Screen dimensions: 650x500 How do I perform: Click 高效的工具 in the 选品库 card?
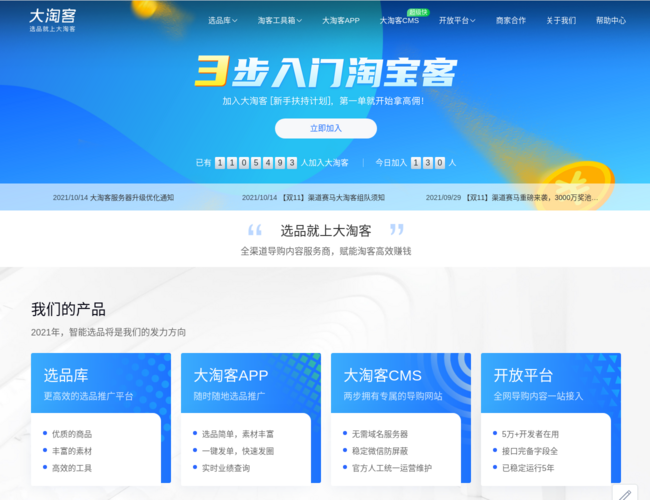click(72, 468)
